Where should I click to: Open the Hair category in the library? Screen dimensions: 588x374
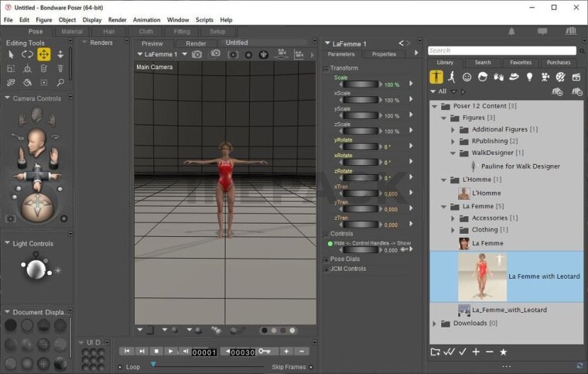tap(483, 77)
